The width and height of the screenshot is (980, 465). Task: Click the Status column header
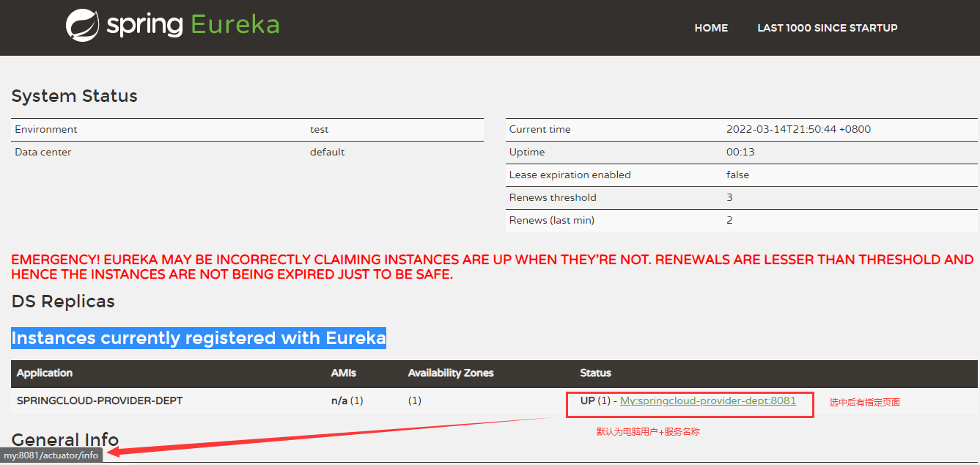coord(595,373)
